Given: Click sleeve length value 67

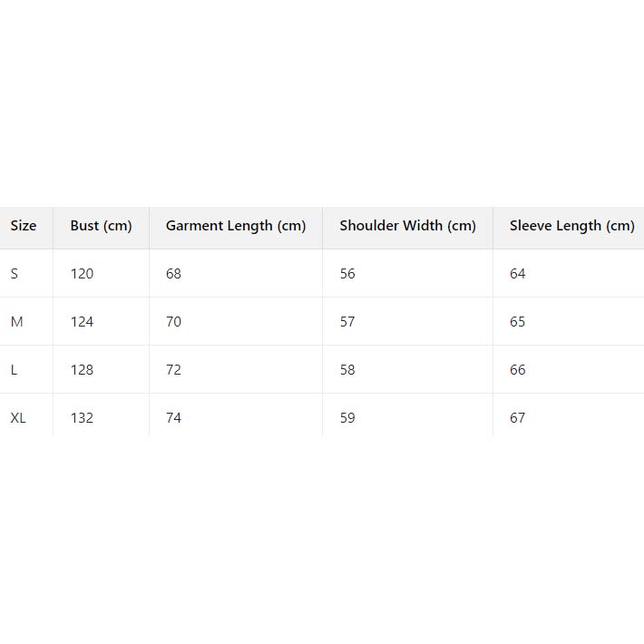Looking at the screenshot, I should tap(517, 418).
